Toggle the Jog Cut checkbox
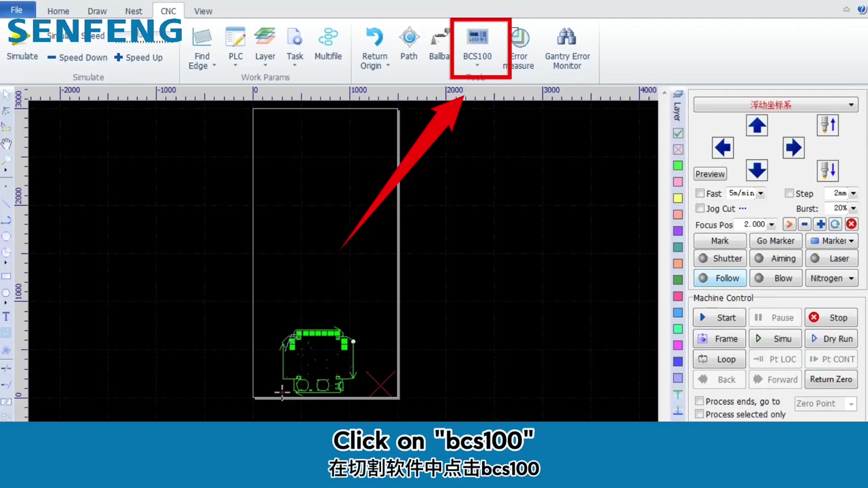 (701, 209)
